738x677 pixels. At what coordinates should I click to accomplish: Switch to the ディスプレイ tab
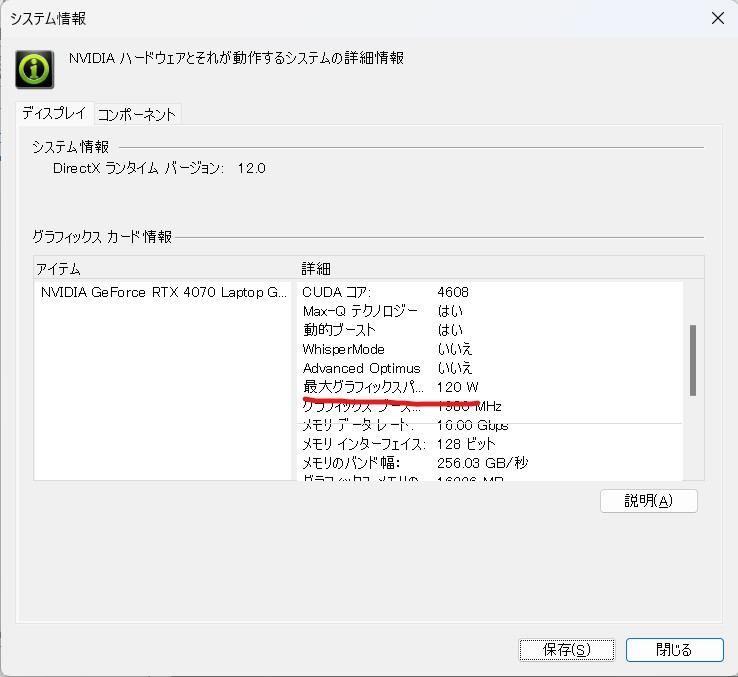tap(54, 113)
